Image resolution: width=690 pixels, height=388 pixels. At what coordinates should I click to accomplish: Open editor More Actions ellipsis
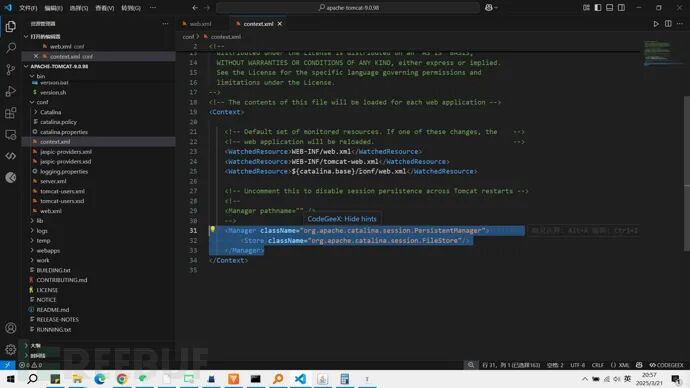pos(680,24)
